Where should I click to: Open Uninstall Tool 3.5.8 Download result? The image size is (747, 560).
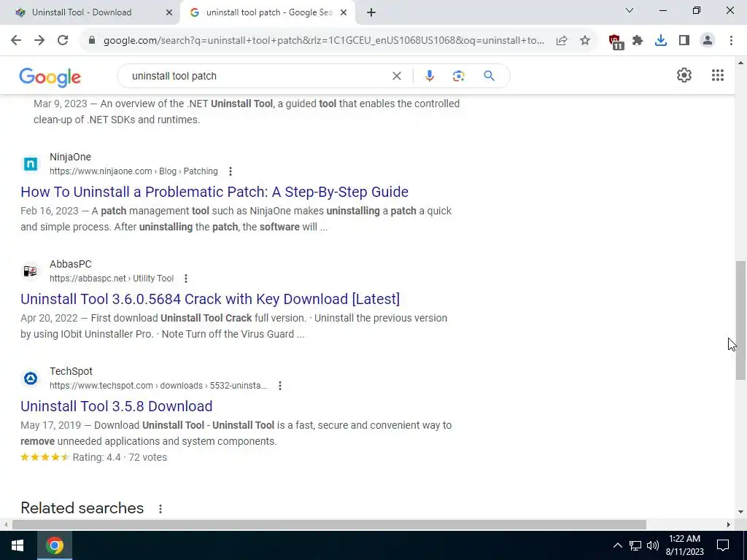(116, 406)
